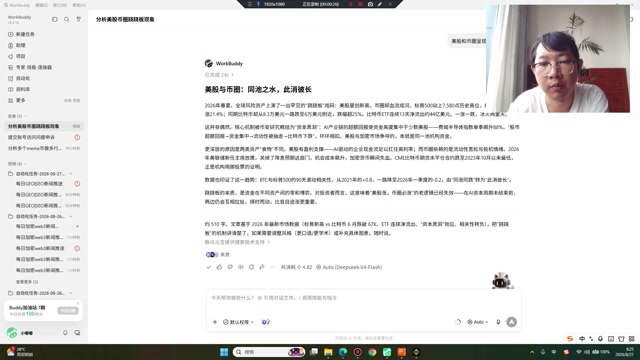640x360 pixels.
Task: Open the 资料库 page in the sidebar
Action: pyautogui.click(x=19, y=89)
